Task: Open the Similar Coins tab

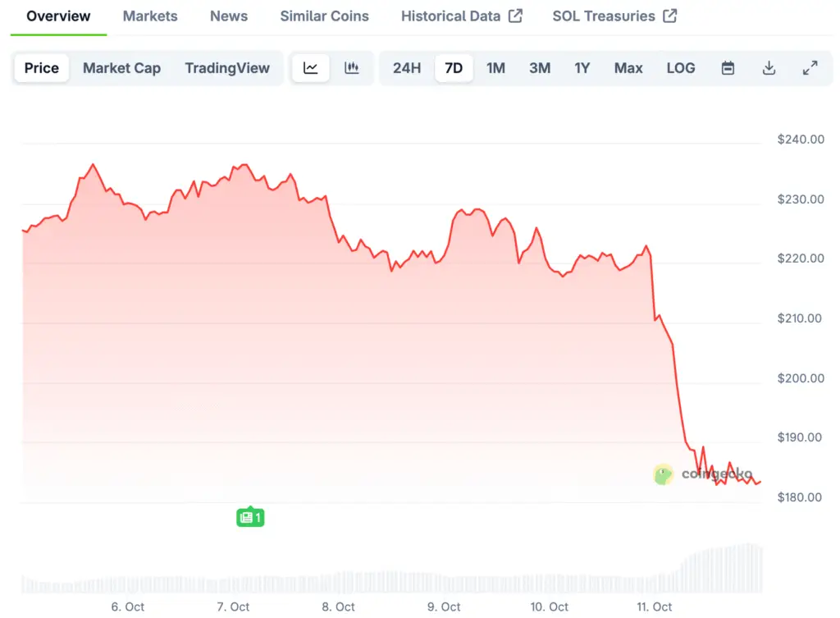Action: tap(324, 16)
